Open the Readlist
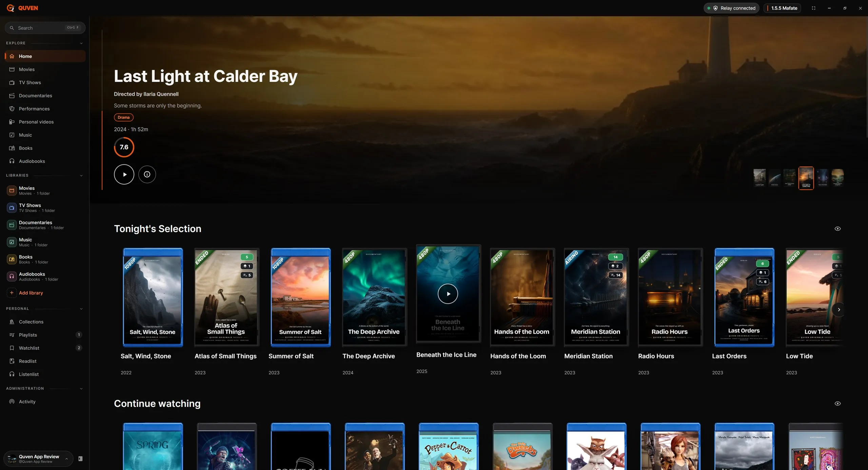The width and height of the screenshot is (868, 470). [x=45, y=361]
